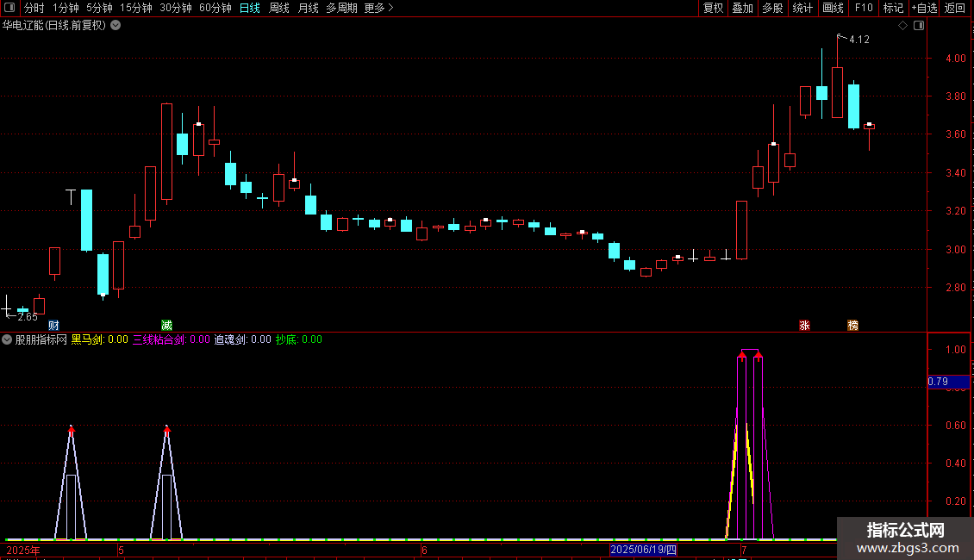Open the dropdown beside 华电辽能 chart title
The width and height of the screenshot is (974, 560).
point(116,26)
